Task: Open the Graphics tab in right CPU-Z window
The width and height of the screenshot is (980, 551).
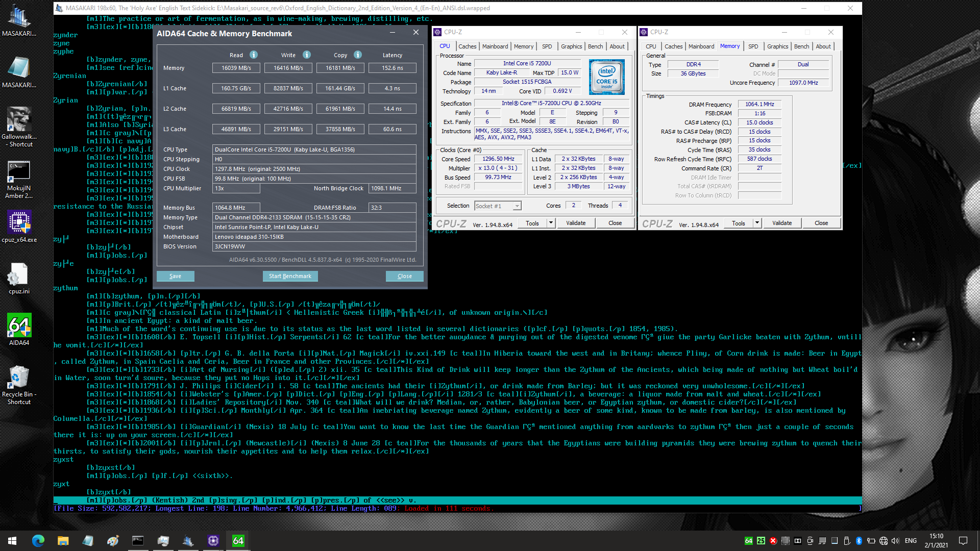Action: tap(777, 46)
